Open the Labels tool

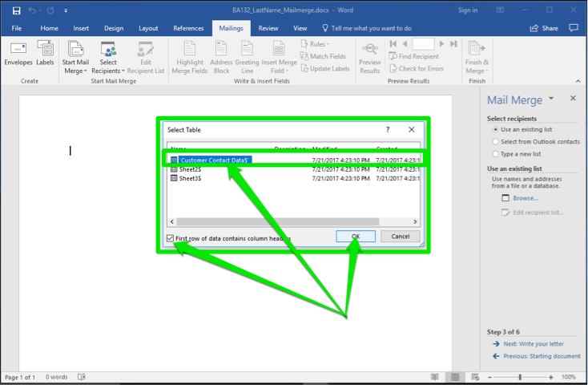coord(45,54)
